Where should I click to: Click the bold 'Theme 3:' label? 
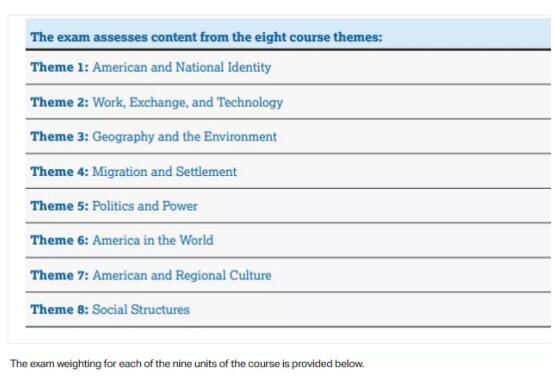(59, 136)
